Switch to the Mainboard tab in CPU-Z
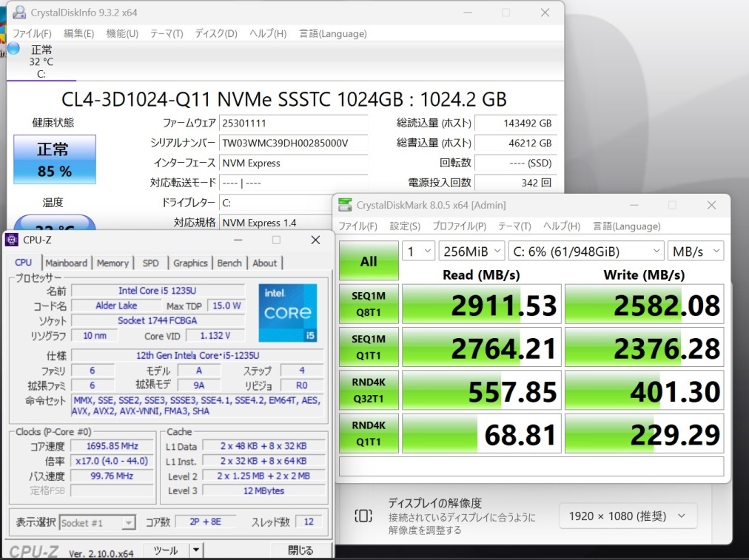The width and height of the screenshot is (749, 560). click(x=67, y=263)
